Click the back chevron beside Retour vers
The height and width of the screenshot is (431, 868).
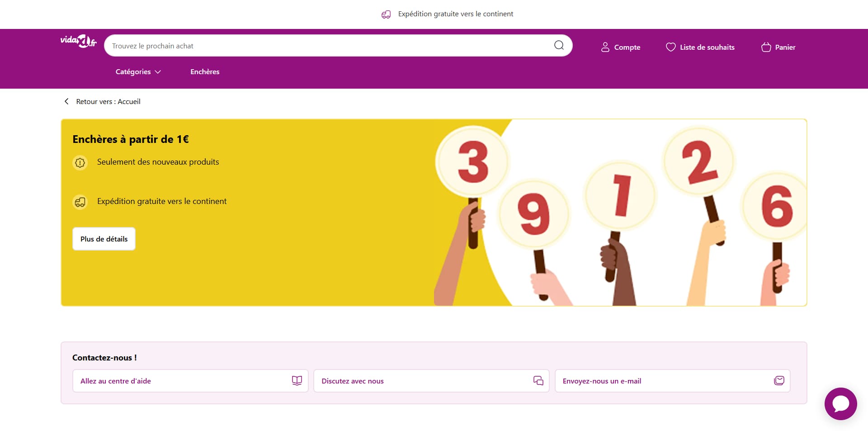[66, 101]
